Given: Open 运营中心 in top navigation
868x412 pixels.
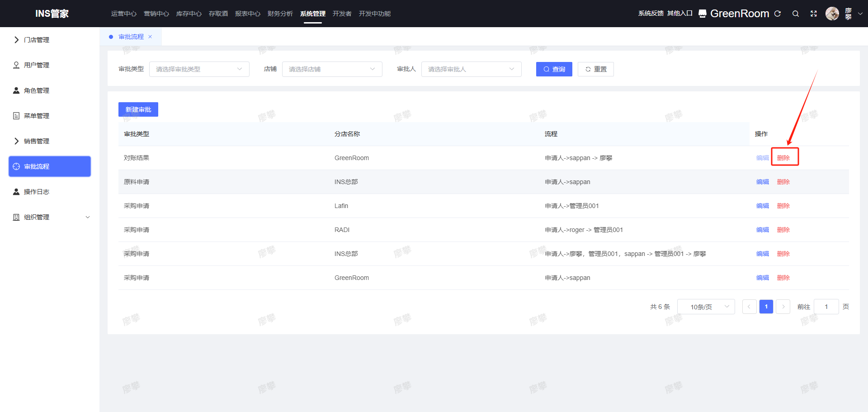Looking at the screenshot, I should pyautogui.click(x=124, y=14).
